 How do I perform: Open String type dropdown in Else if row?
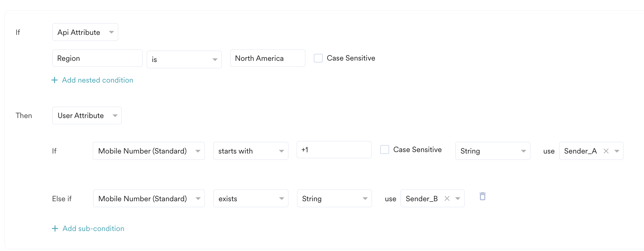click(x=334, y=199)
